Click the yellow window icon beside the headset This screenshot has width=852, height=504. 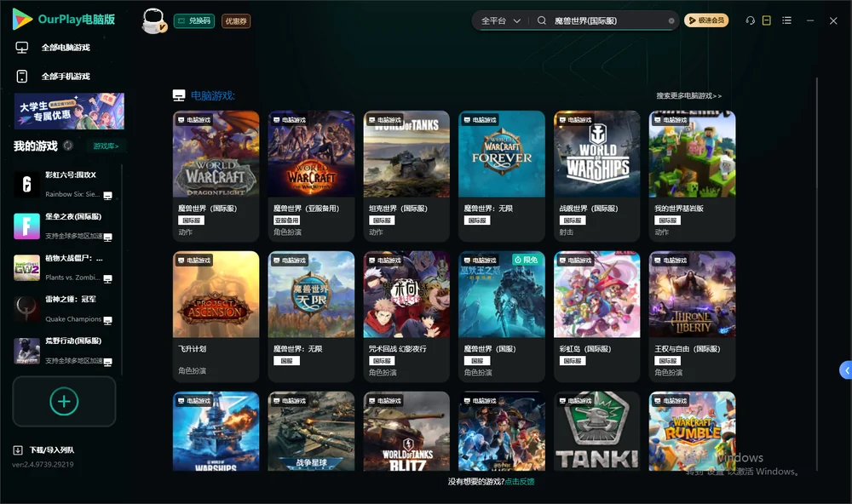click(x=767, y=20)
